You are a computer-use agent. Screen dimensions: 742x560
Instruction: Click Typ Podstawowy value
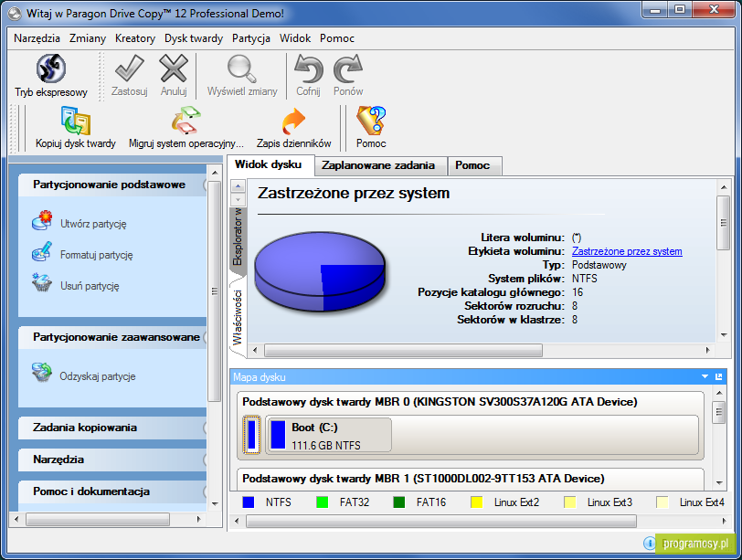[599, 265]
